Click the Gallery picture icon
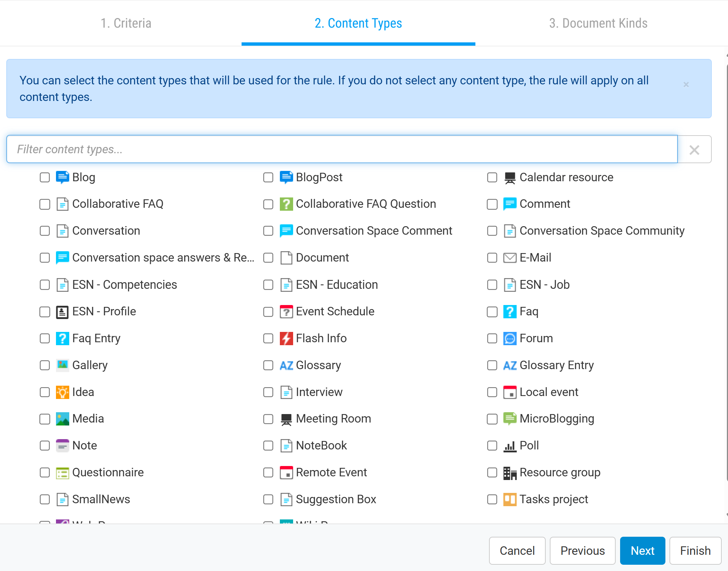This screenshot has height=571, width=728. 62,365
